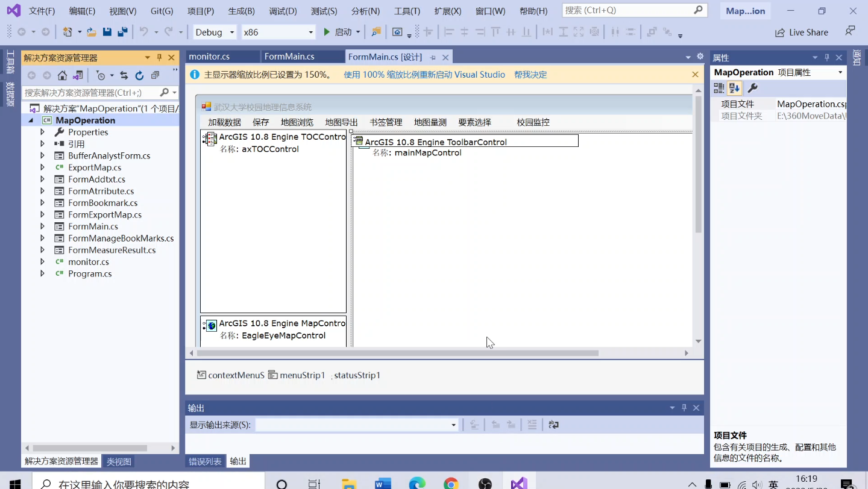Image resolution: width=868 pixels, height=489 pixels.
Task: Open the 工具箱 toolbox side tab
Action: tap(10, 62)
